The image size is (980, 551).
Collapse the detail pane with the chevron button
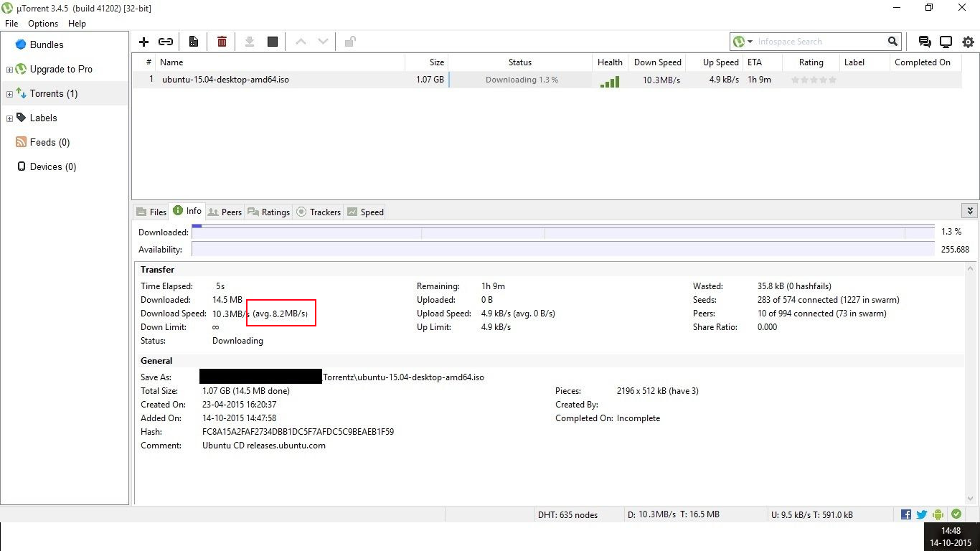970,211
